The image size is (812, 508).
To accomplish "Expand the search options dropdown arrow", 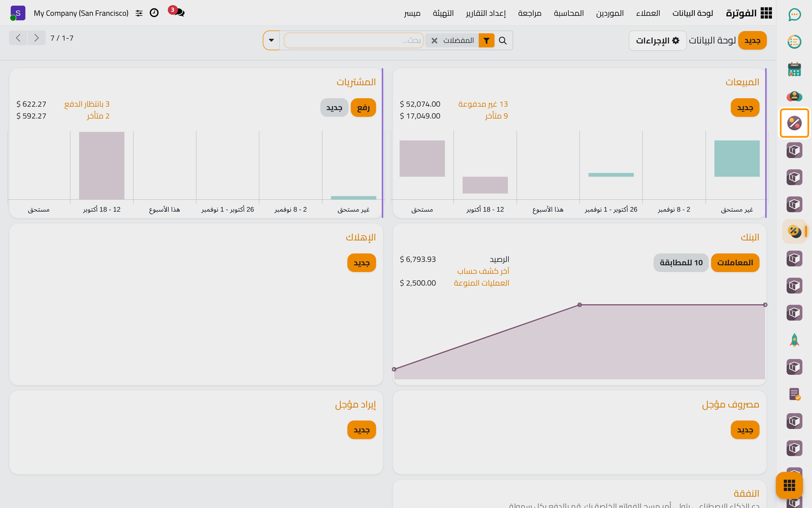I will click(x=272, y=41).
